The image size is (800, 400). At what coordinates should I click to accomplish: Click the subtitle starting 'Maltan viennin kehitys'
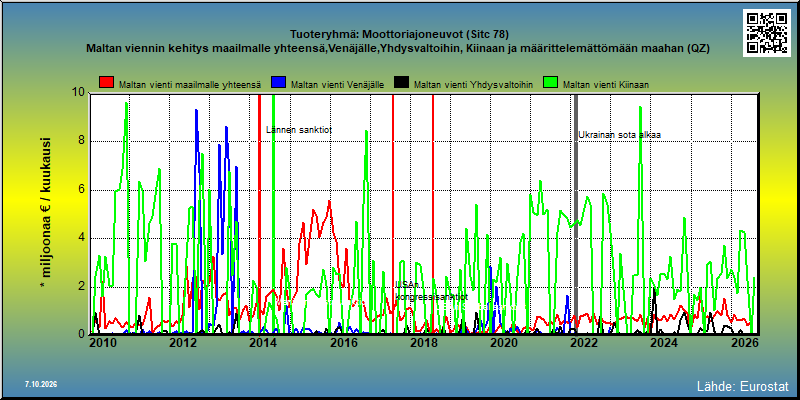(398, 49)
